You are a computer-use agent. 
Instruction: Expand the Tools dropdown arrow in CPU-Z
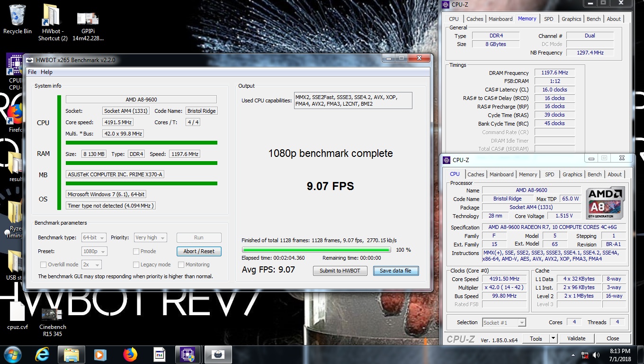(x=553, y=338)
